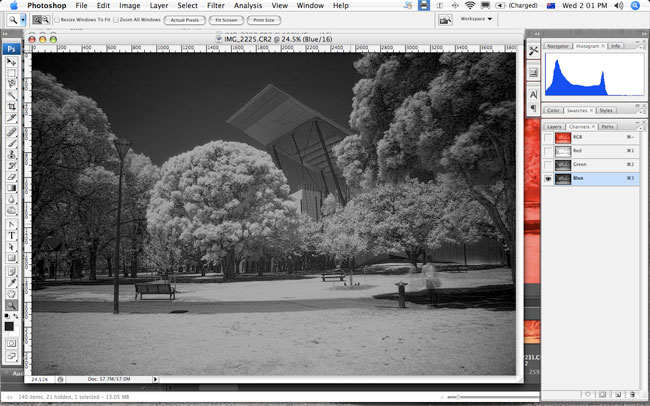Viewport: 650px width, 406px height.
Task: Click the Go to Bridge icon
Action: point(445,19)
